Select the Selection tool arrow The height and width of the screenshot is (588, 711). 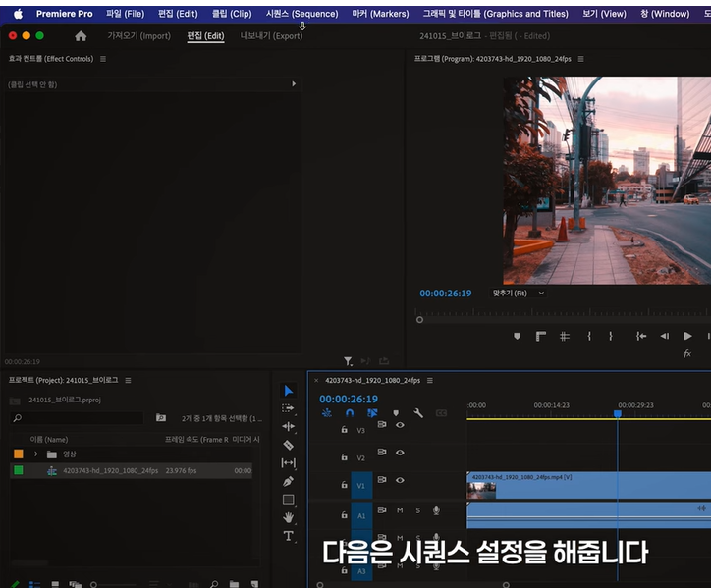click(x=289, y=391)
